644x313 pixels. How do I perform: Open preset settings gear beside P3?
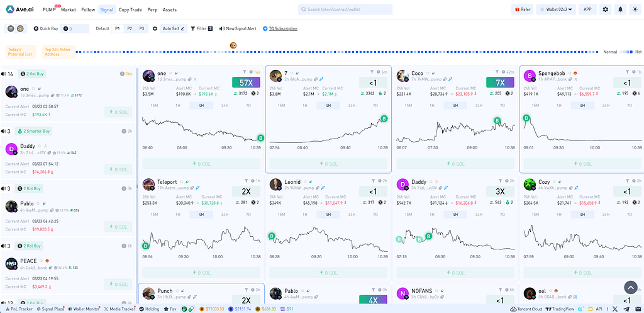tap(155, 29)
